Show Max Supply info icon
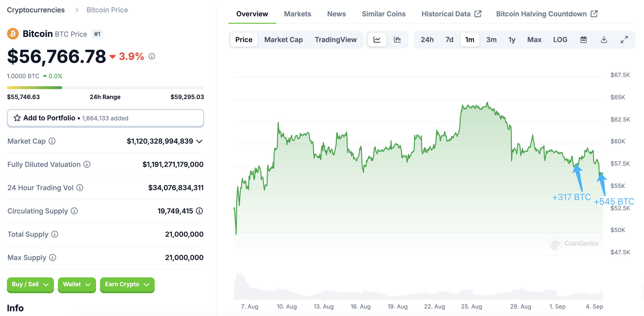The height and width of the screenshot is (316, 644). pyautogui.click(x=52, y=258)
